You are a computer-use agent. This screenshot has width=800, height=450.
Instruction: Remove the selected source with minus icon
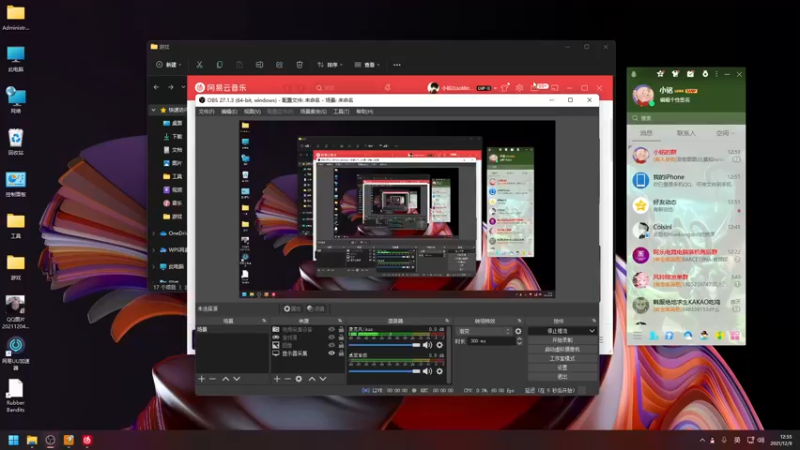[x=288, y=379]
